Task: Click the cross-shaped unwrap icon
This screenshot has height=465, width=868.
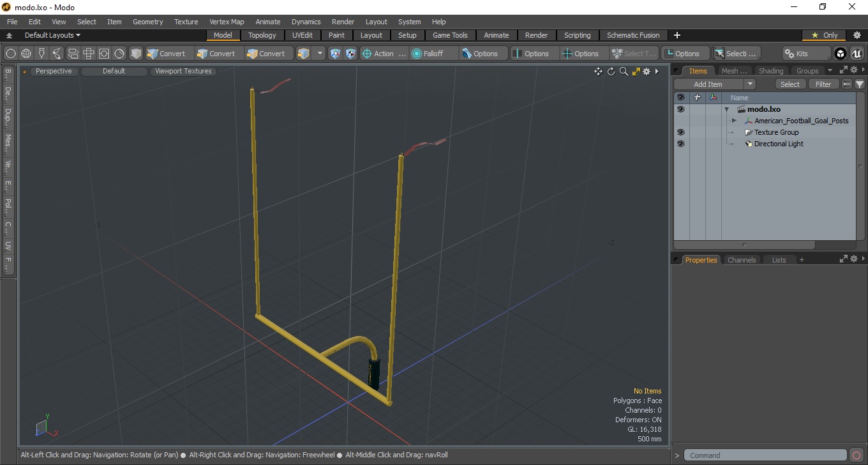Action: click(x=88, y=54)
